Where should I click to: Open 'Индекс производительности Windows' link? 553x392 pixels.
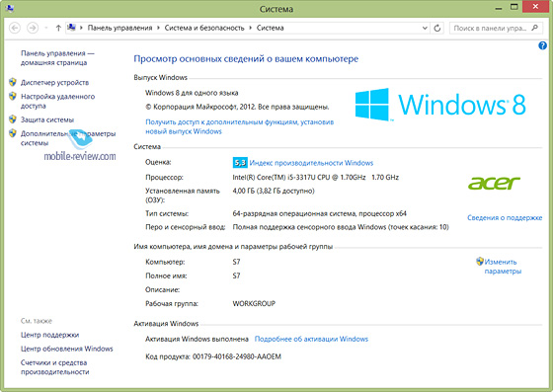tap(311, 163)
